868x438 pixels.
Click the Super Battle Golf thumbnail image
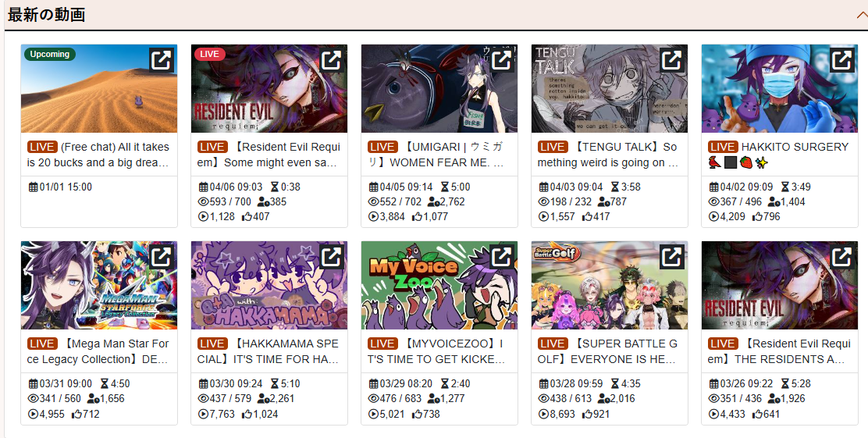(x=610, y=285)
